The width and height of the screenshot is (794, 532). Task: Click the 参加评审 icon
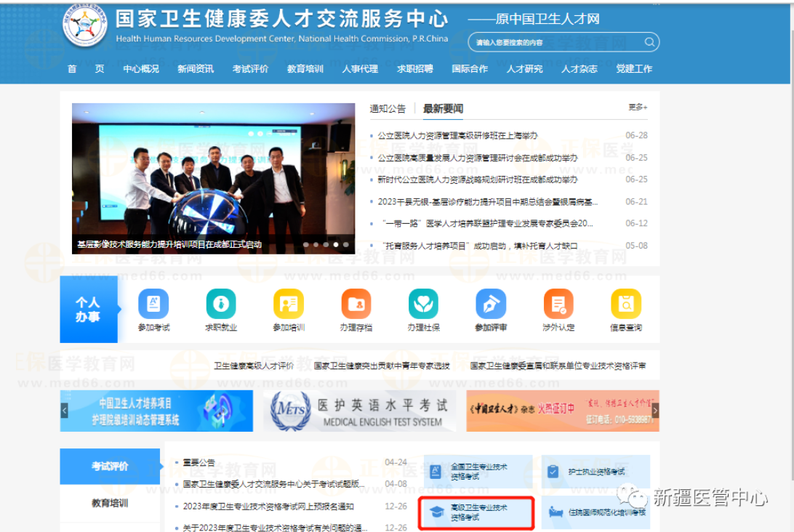(491, 304)
